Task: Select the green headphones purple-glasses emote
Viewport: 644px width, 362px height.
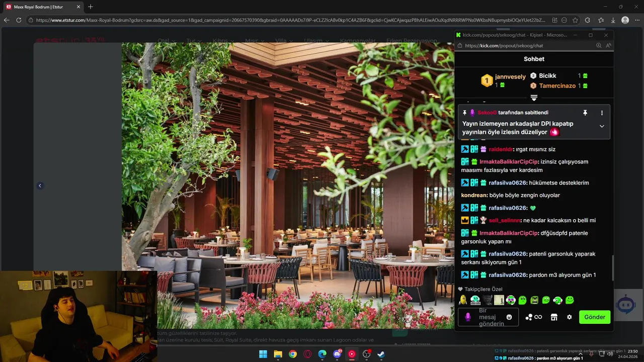Action: point(511,300)
